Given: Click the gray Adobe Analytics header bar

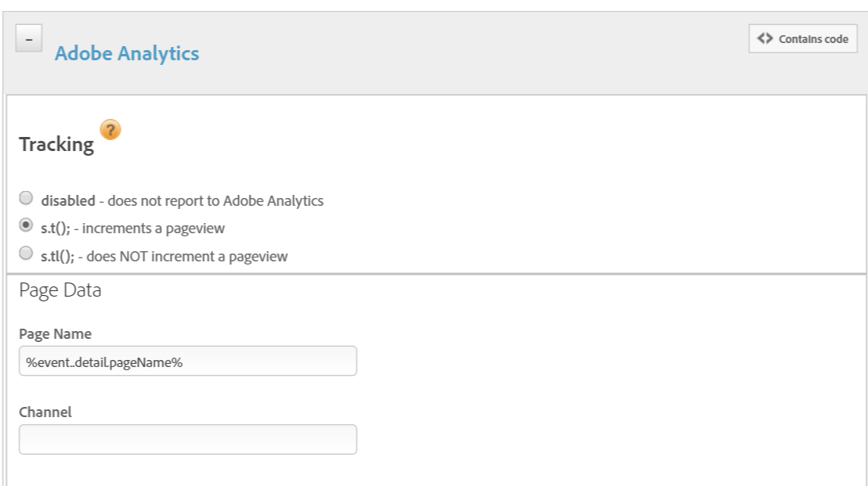Looking at the screenshot, I should [435, 53].
